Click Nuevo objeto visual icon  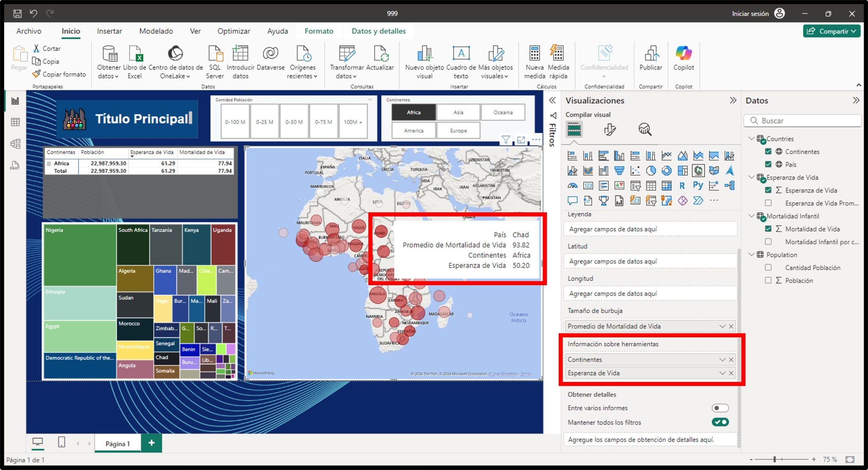tap(424, 62)
